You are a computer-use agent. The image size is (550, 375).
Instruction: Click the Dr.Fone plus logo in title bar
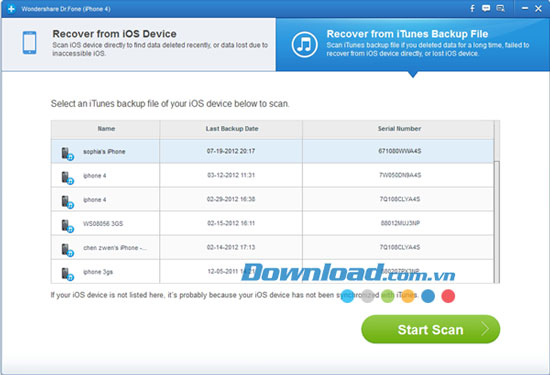pyautogui.click(x=11, y=9)
